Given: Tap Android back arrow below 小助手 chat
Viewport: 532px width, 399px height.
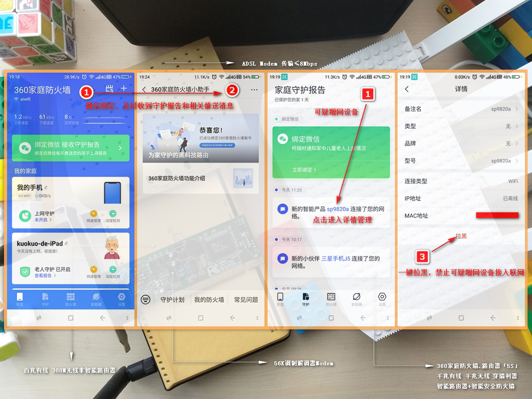Looking at the screenshot, I should click(x=233, y=318).
